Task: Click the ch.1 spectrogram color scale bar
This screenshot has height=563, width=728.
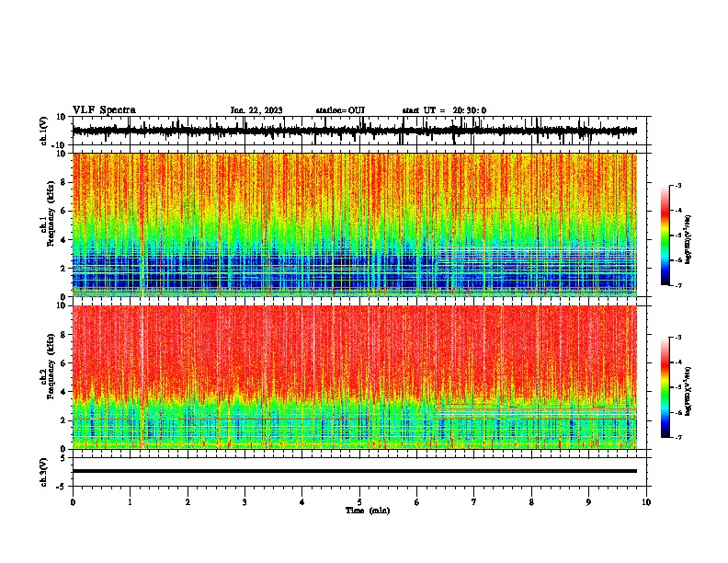Action: coord(665,236)
